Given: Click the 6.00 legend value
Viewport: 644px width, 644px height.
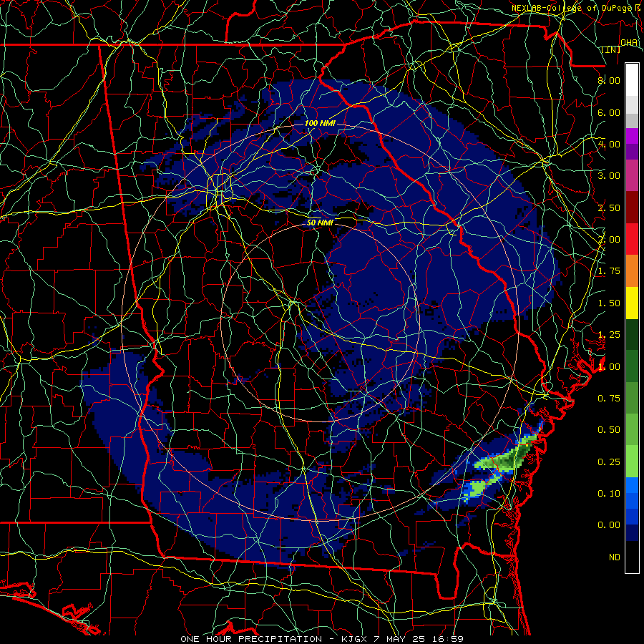Looking at the screenshot, I should [x=609, y=112].
